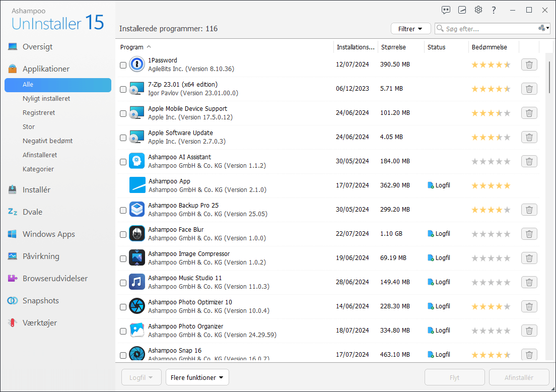Click trash icon for 7-Zip 23.01

(529, 89)
